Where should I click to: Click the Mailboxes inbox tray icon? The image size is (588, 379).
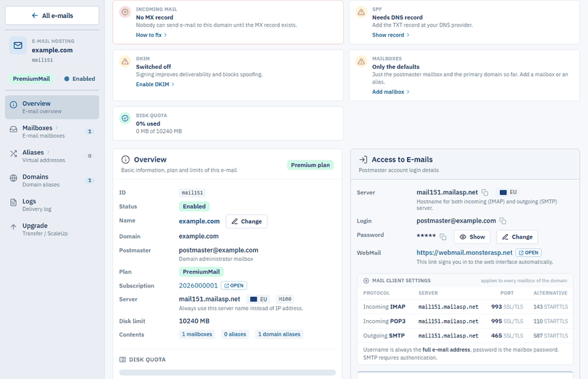pyautogui.click(x=13, y=129)
